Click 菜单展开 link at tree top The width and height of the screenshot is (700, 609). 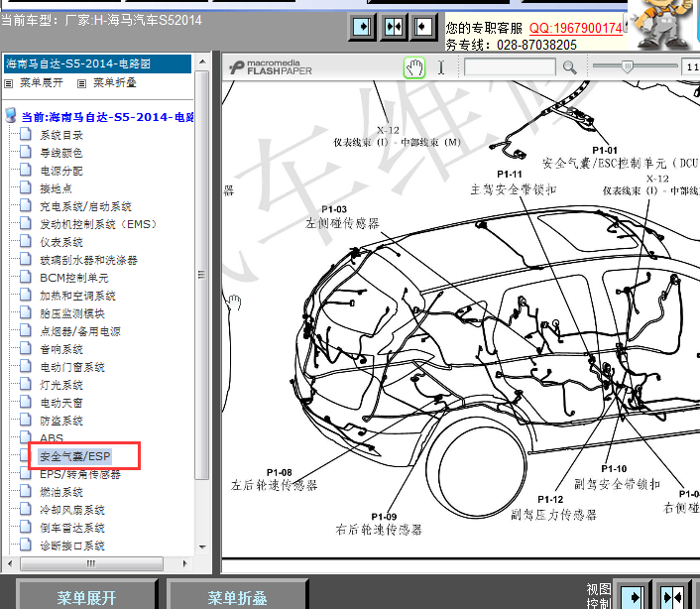point(41,83)
